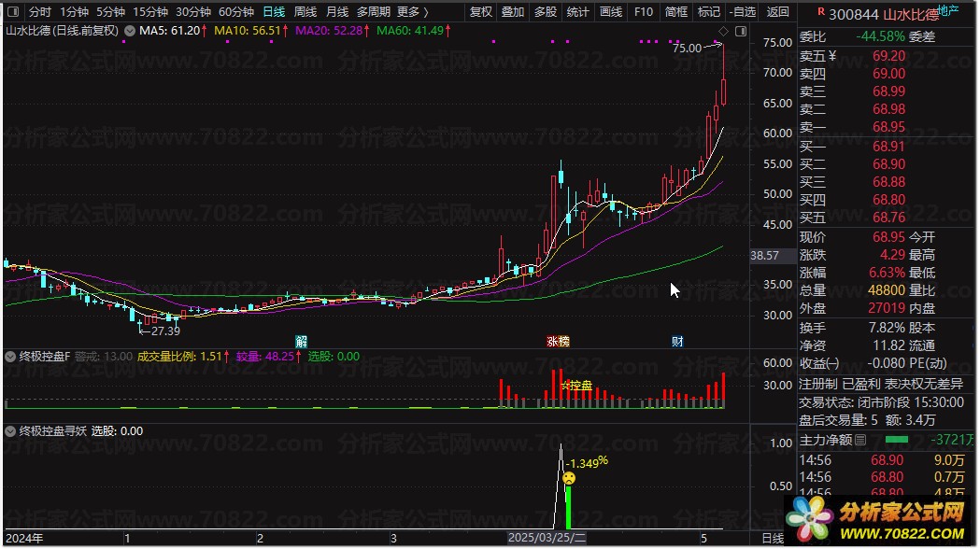Viewport: 980px width, 549px height.
Task: Open the 复权 adjustment menu
Action: (481, 12)
